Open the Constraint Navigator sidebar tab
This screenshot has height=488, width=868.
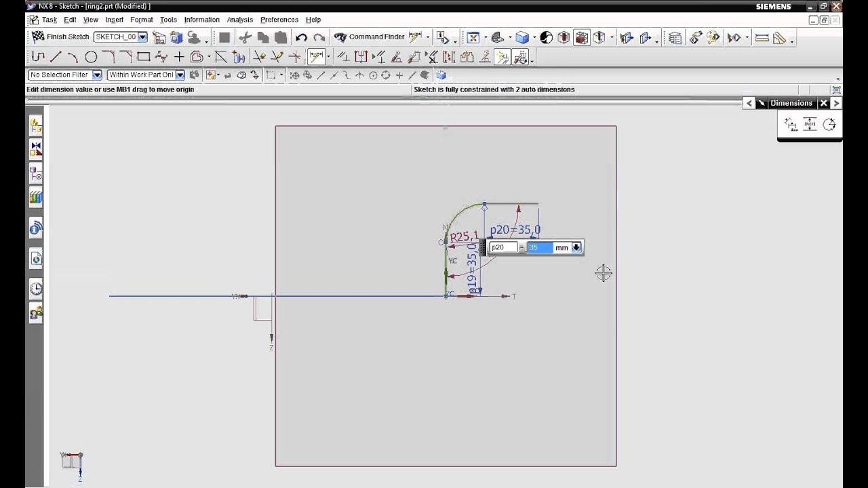(x=36, y=148)
